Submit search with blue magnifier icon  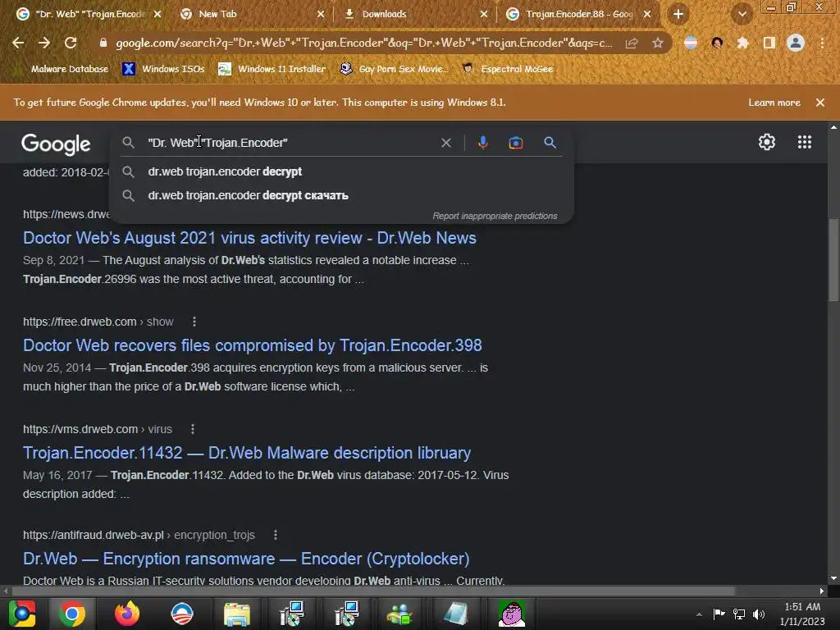pos(550,143)
